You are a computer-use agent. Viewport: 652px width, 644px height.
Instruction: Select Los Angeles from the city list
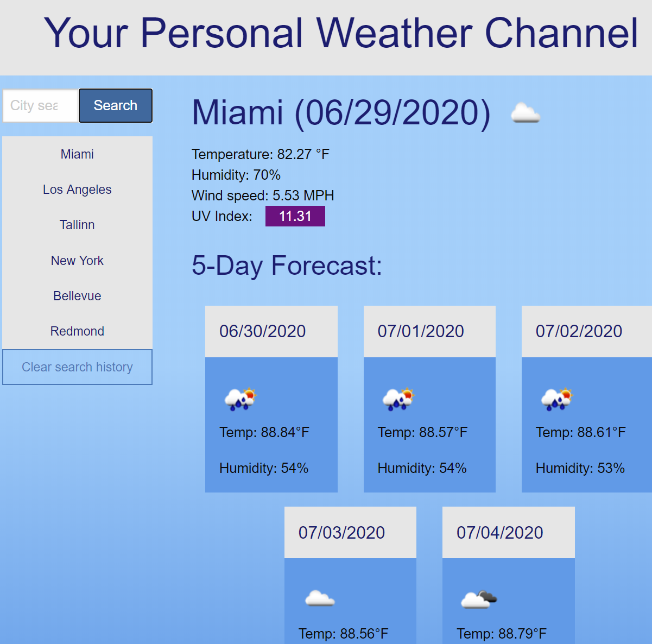pyautogui.click(x=77, y=190)
